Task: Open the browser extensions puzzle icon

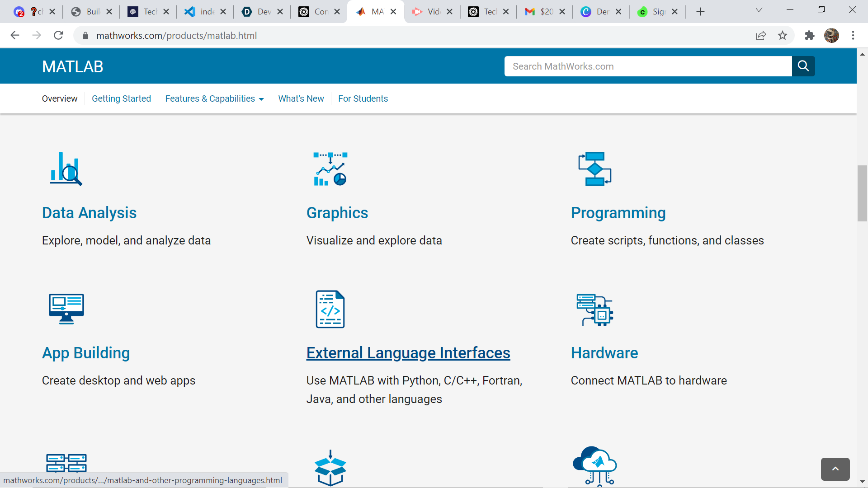Action: click(x=809, y=36)
